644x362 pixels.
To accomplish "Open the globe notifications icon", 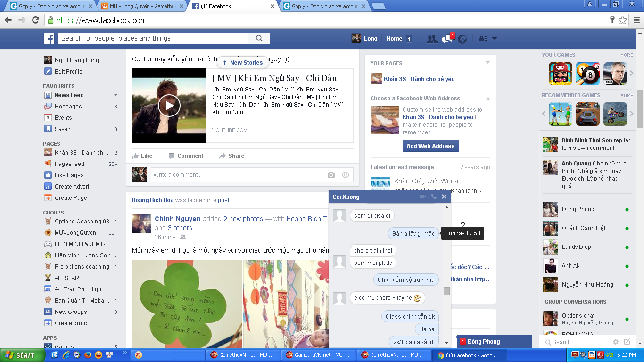I will pyautogui.click(x=462, y=39).
